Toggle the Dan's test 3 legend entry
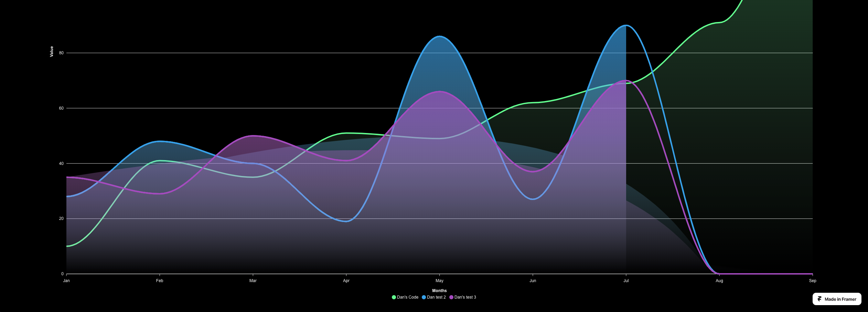Image resolution: width=868 pixels, height=312 pixels. coord(463,297)
